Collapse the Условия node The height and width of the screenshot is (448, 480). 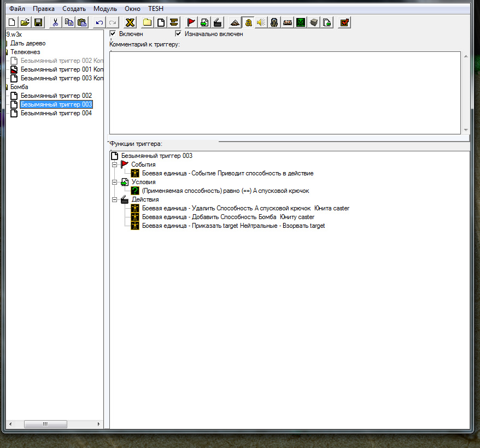click(x=114, y=182)
